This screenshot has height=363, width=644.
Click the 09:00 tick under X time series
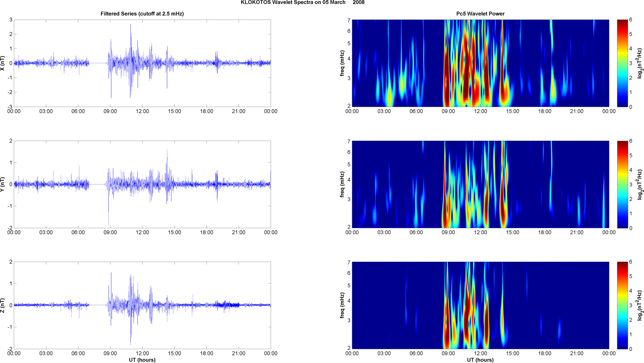[110, 111]
